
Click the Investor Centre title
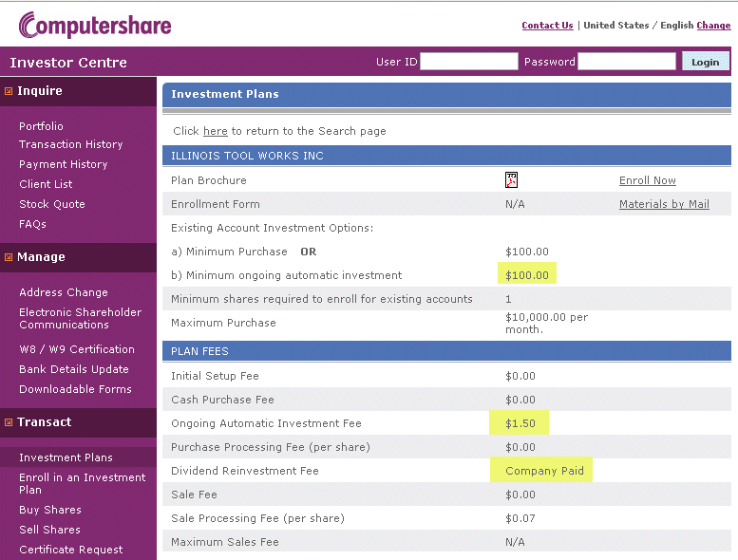(68, 62)
